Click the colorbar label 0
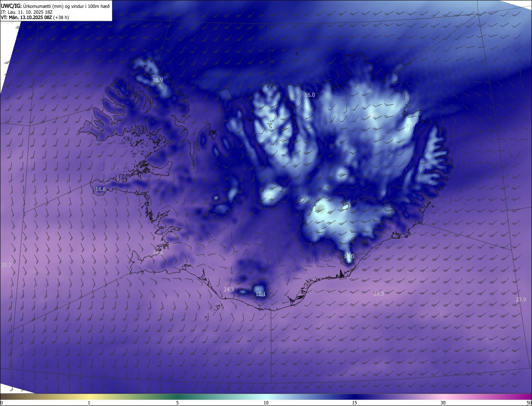The image size is (532, 406). point(2,403)
